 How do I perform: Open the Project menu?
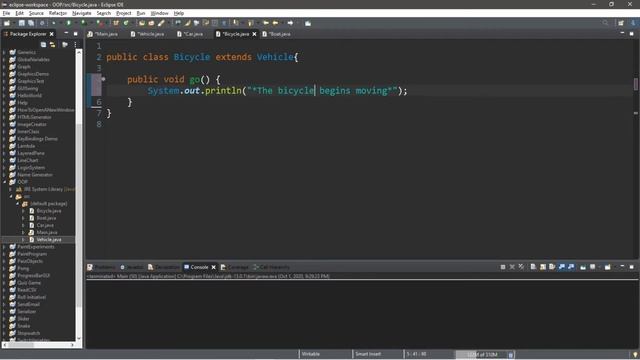pos(123,13)
